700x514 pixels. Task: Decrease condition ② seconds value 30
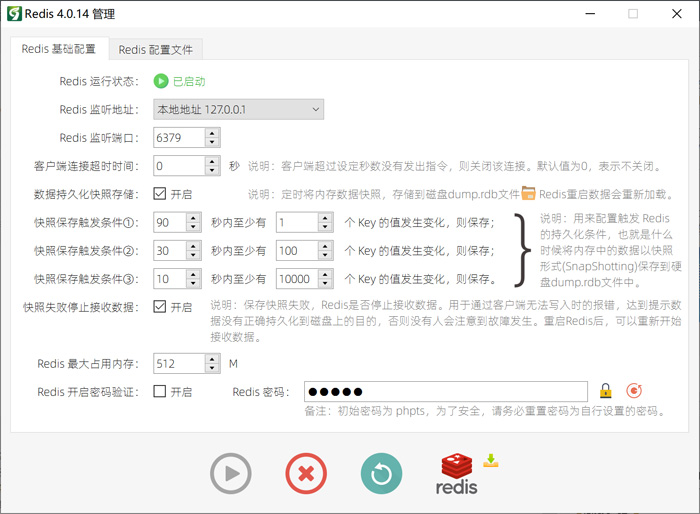coord(193,255)
